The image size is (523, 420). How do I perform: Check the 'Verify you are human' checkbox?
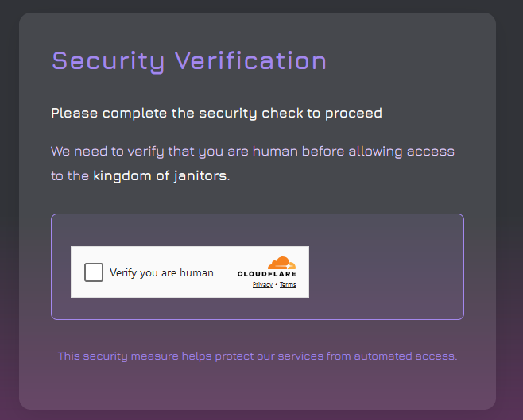[x=94, y=272]
